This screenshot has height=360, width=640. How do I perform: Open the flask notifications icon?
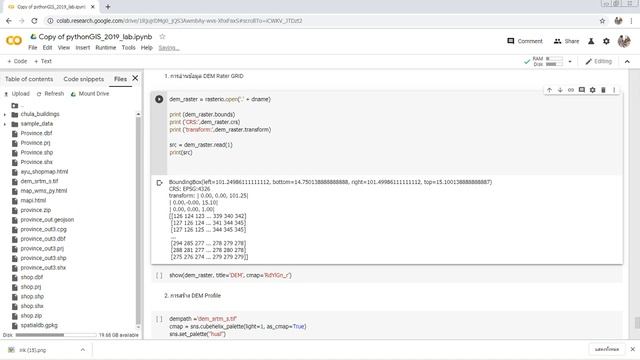click(x=591, y=41)
